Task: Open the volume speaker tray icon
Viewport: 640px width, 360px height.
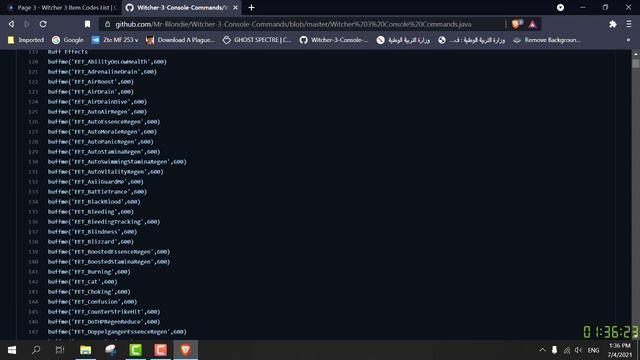Action: tap(578, 350)
